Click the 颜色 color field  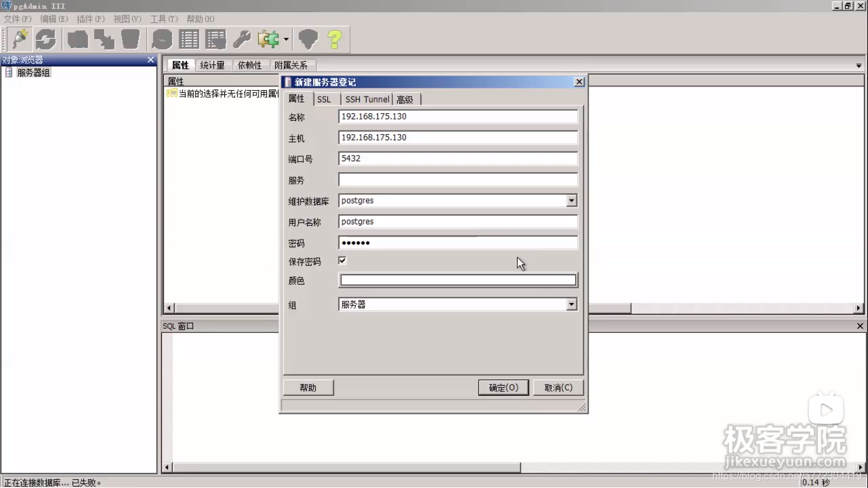458,280
